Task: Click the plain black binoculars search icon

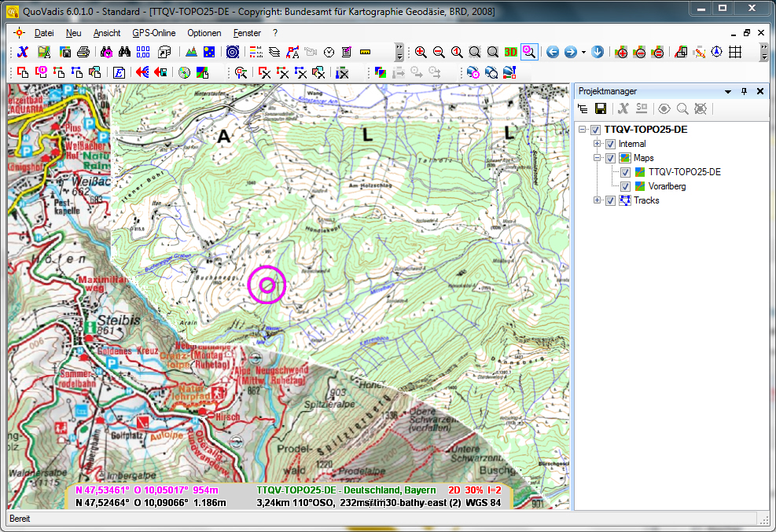Action: [124, 52]
